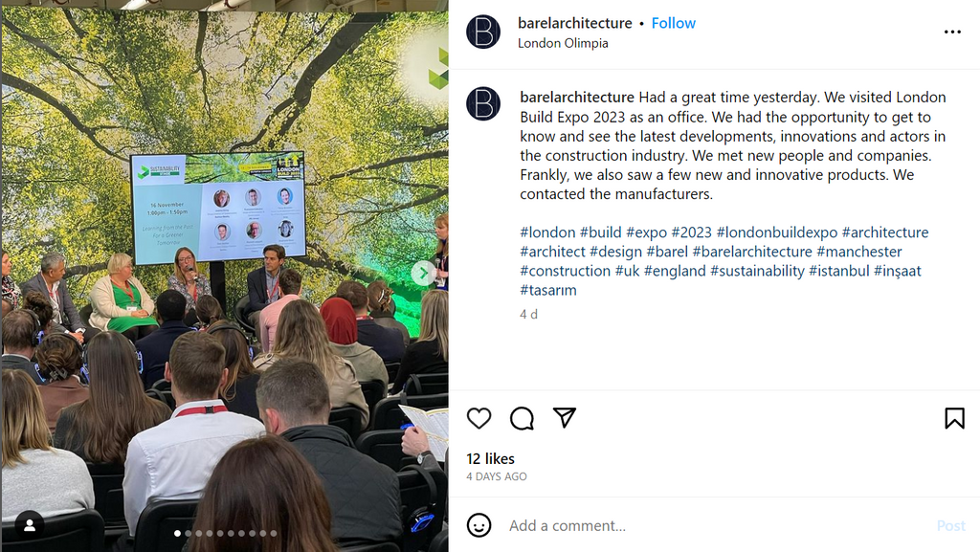Save post with bookmark icon
Screen dimensions: 980x552
pos(954,418)
